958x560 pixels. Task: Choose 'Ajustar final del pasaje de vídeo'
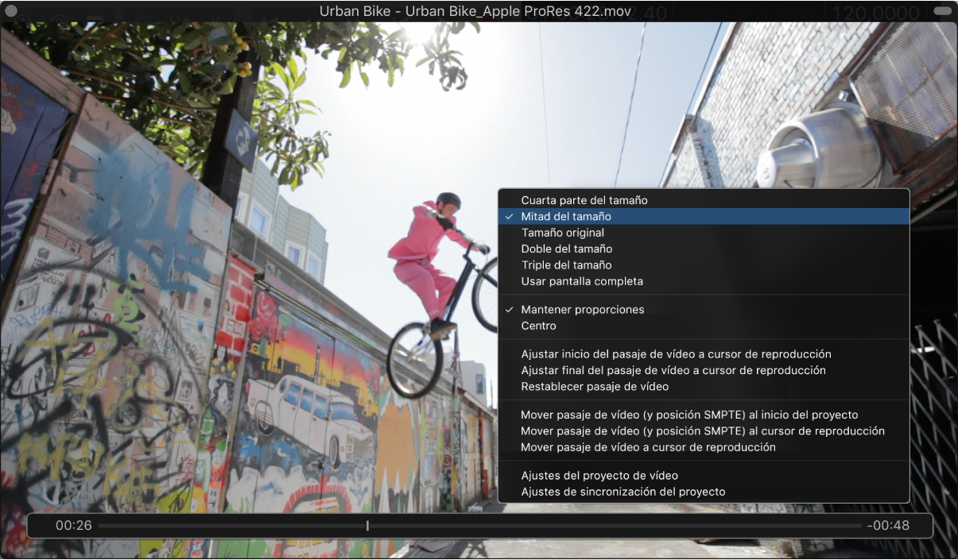click(x=673, y=370)
